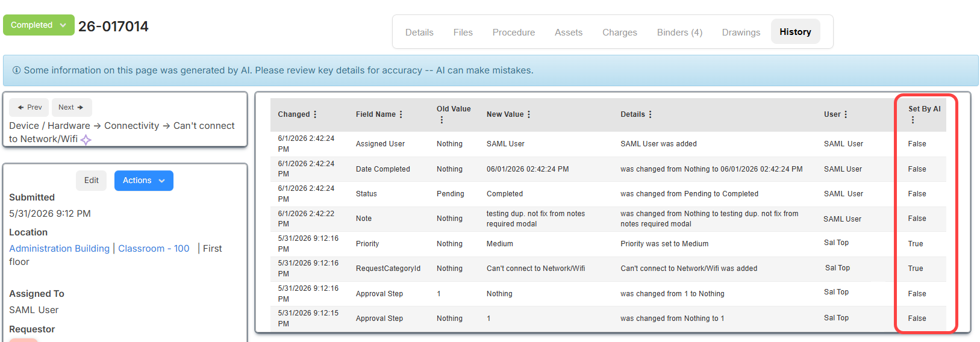Select the History tab

pyautogui.click(x=795, y=32)
